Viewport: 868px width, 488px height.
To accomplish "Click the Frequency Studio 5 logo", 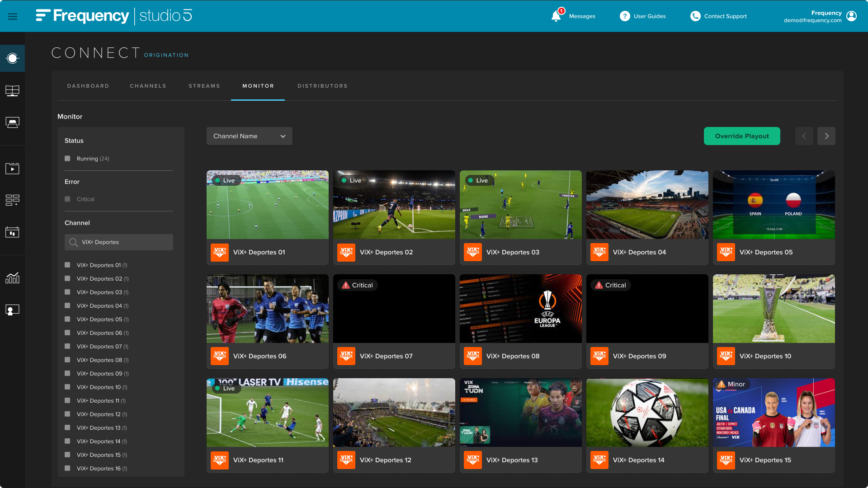I will pyautogui.click(x=114, y=16).
